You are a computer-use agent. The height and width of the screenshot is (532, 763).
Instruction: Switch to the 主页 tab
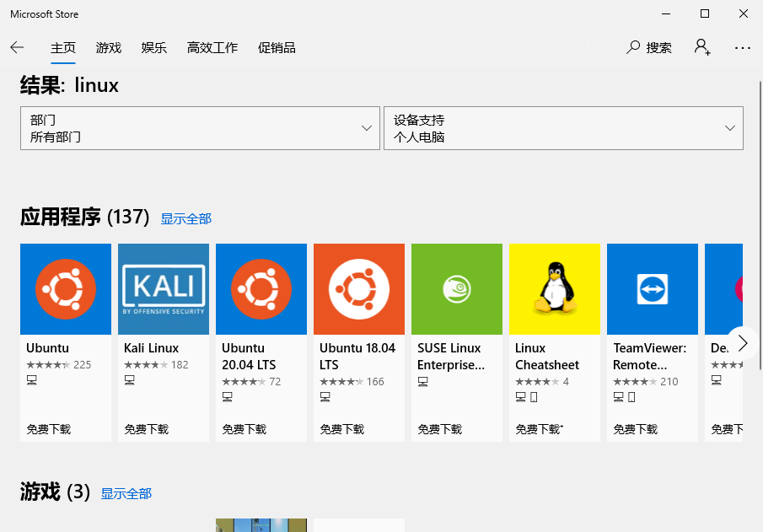click(63, 48)
